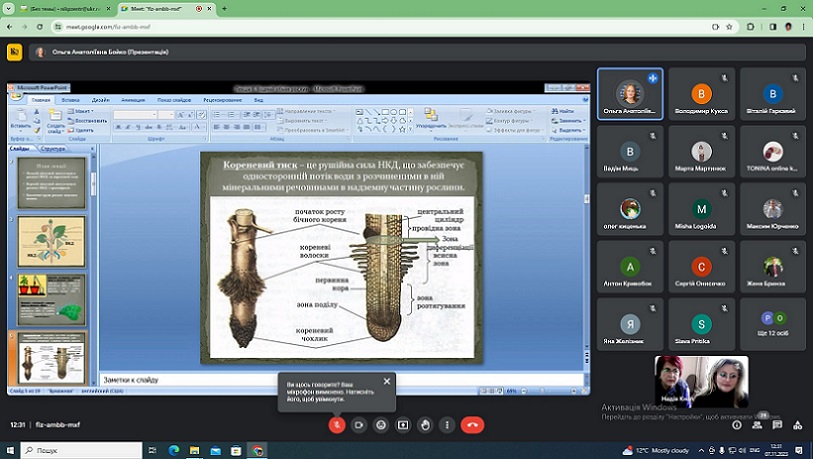This screenshot has height=459, width=813.
Task: Click Найти find button
Action: point(563,111)
